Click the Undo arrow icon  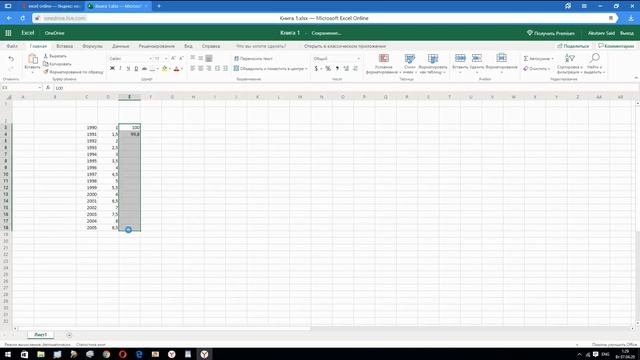point(11,59)
